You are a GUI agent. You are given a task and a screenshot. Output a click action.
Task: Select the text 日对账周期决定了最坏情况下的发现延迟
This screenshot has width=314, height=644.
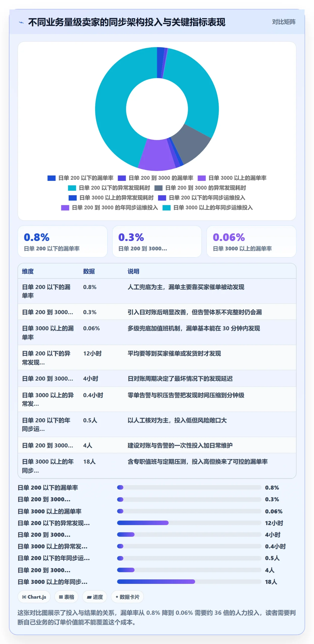pos(180,379)
